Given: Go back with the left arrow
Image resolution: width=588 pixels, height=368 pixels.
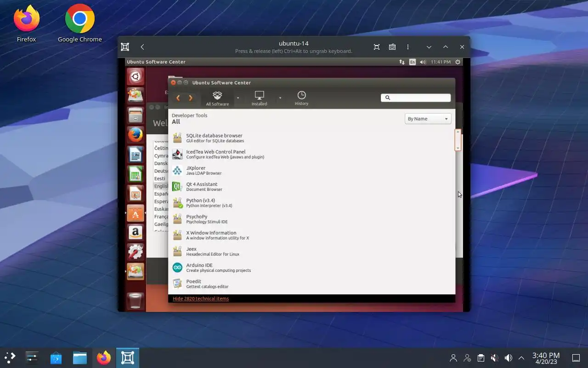Looking at the screenshot, I should (x=178, y=98).
